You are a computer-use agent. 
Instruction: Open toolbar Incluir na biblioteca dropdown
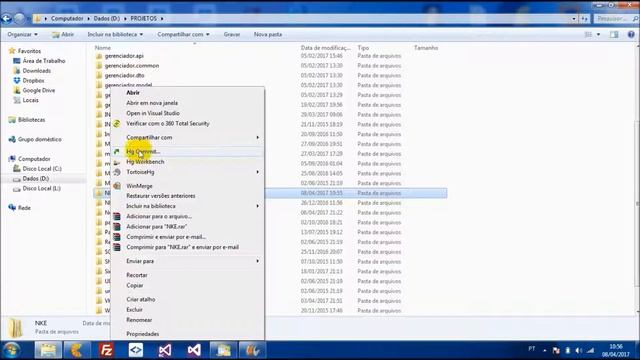pos(115,34)
